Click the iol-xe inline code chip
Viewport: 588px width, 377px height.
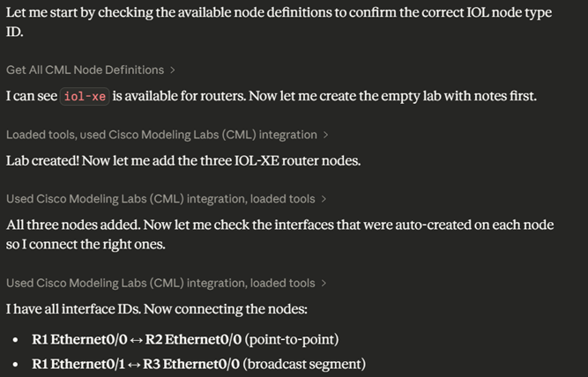point(85,96)
